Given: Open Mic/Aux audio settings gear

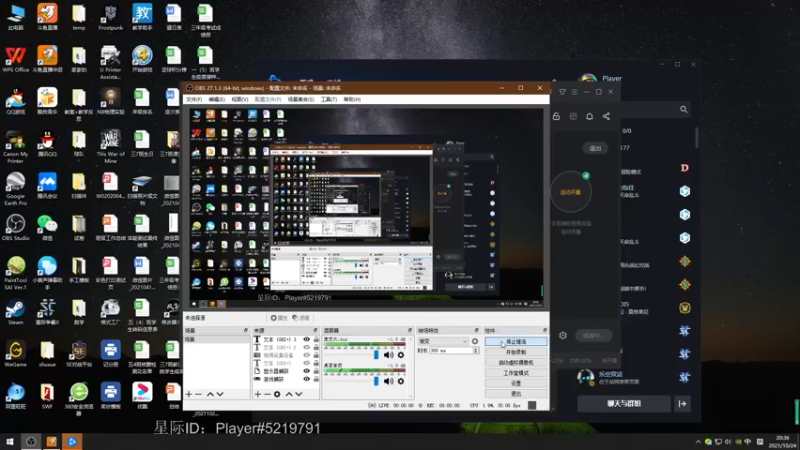Looking at the screenshot, I should pyautogui.click(x=401, y=355).
